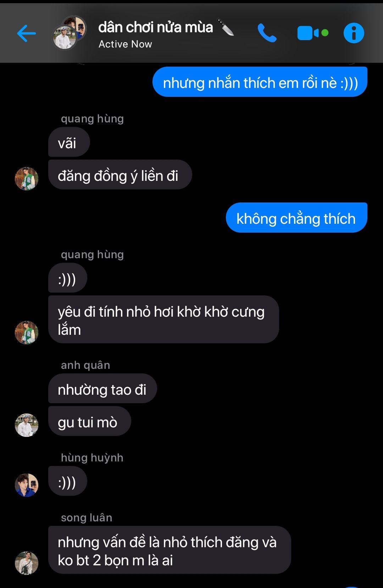Open the group name 'dân chơi nửa mùa'

point(156,27)
